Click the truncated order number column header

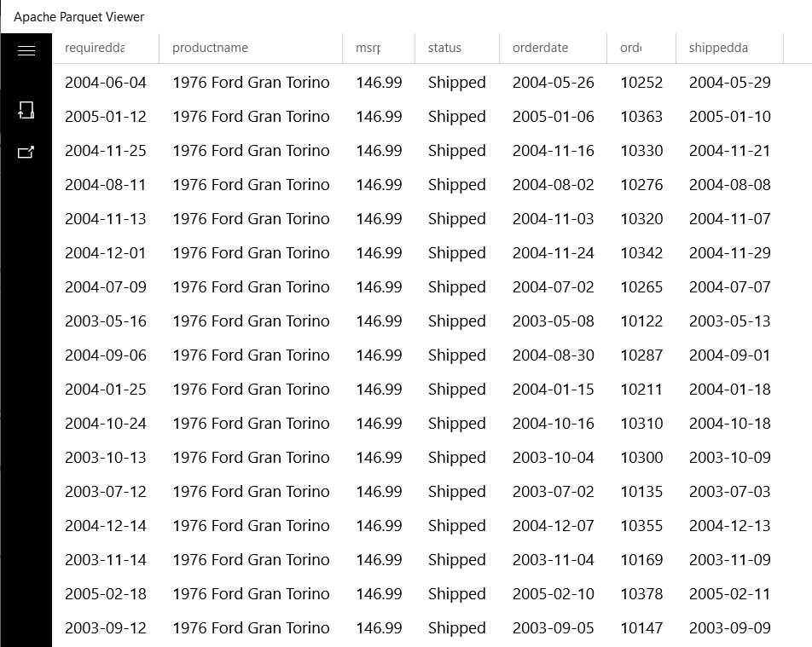tap(630, 48)
